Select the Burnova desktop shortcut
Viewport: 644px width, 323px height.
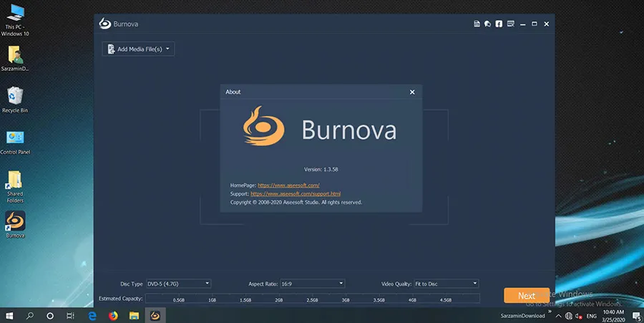pyautogui.click(x=15, y=224)
